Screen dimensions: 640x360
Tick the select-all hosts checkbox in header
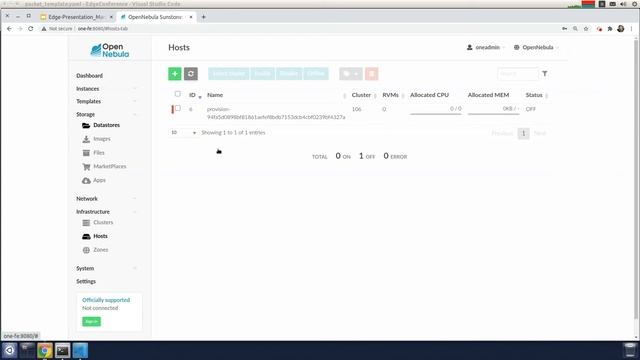pyautogui.click(x=178, y=94)
